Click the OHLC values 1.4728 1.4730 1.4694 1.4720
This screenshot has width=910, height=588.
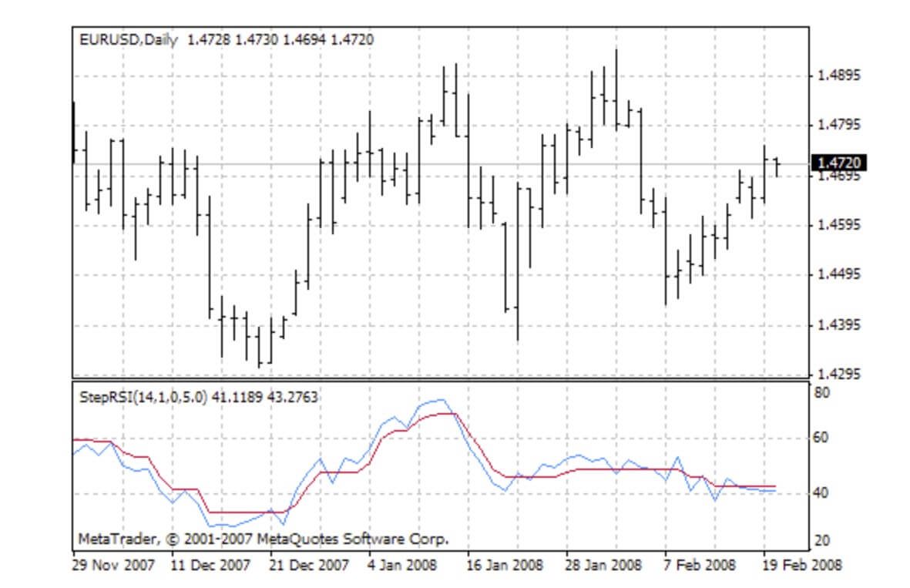click(281, 40)
